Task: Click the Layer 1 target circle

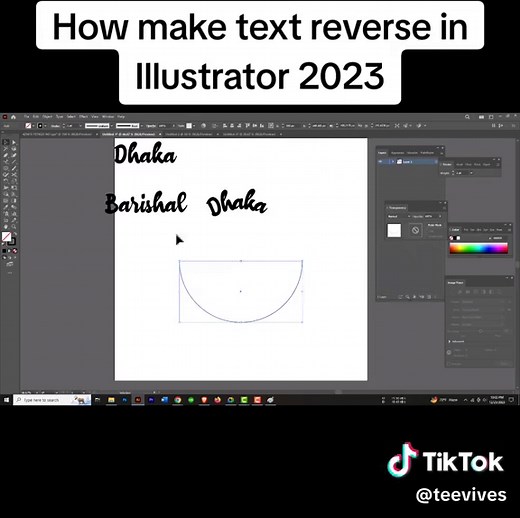Action: (435, 162)
